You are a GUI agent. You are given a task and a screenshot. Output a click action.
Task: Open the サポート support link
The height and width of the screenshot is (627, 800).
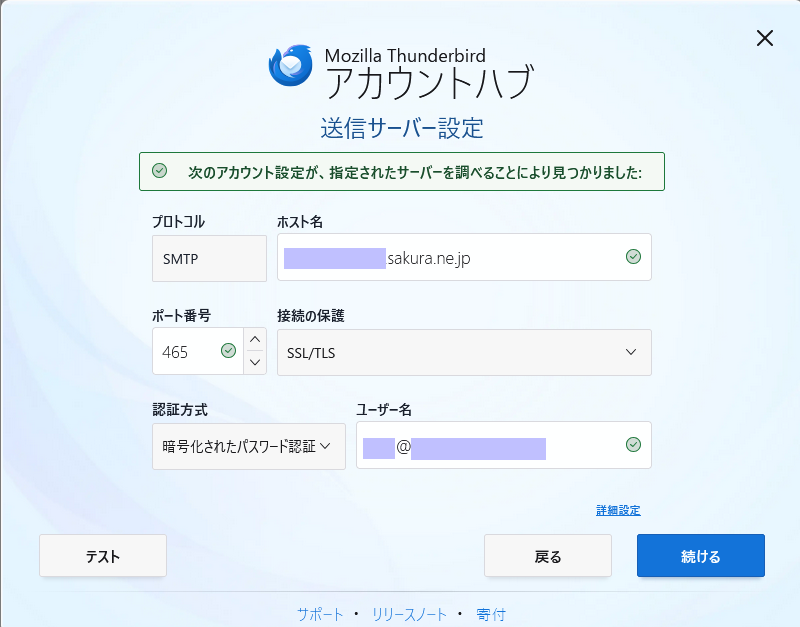coord(319,613)
